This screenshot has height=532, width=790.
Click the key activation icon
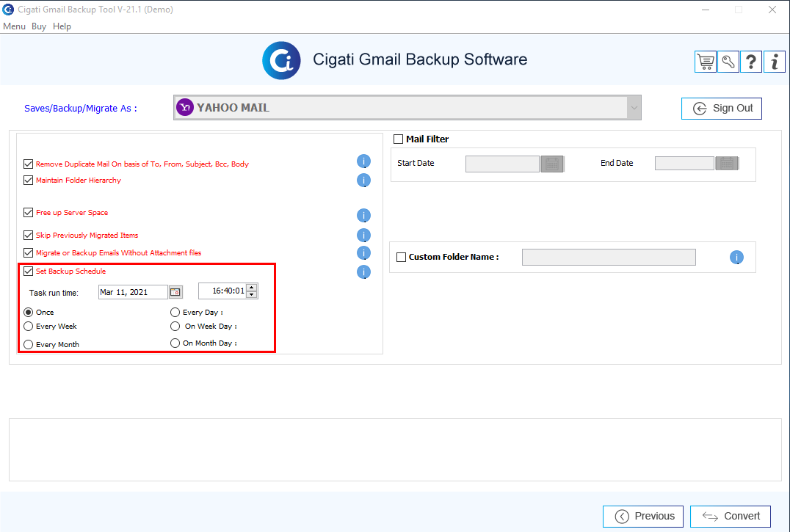pyautogui.click(x=728, y=62)
